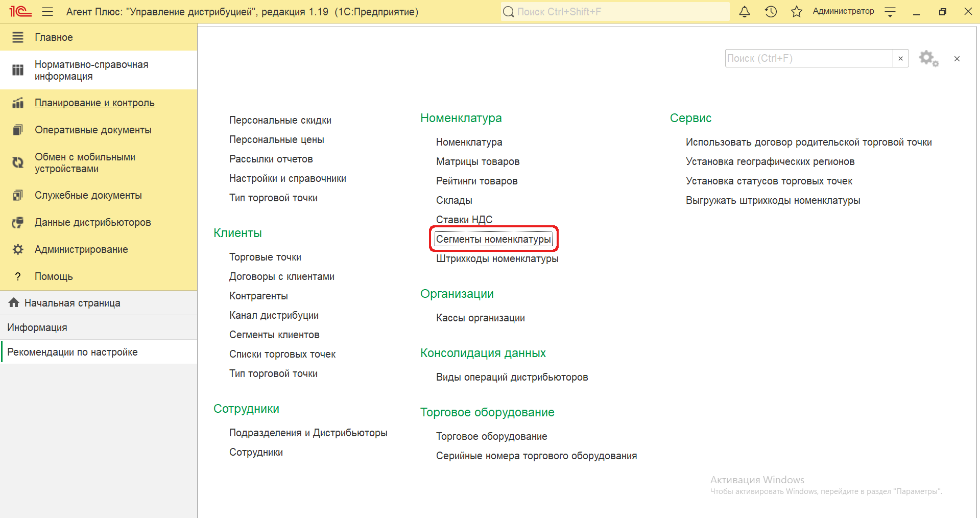
Task: Focus the global search field Ctrl+Shift+F
Action: pos(615,12)
